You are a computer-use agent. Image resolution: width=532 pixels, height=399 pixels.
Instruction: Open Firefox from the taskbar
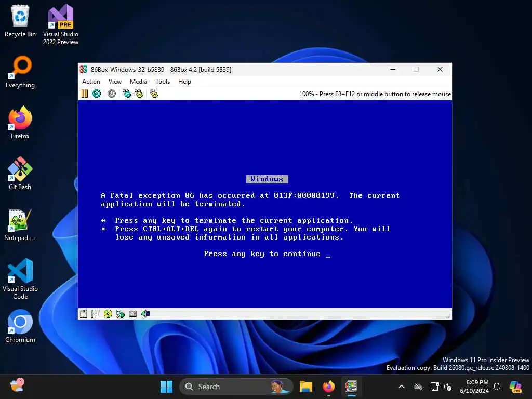328,387
